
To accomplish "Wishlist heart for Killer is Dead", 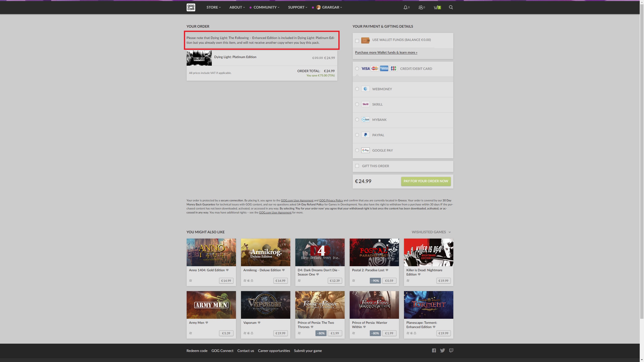I will coord(419,274).
